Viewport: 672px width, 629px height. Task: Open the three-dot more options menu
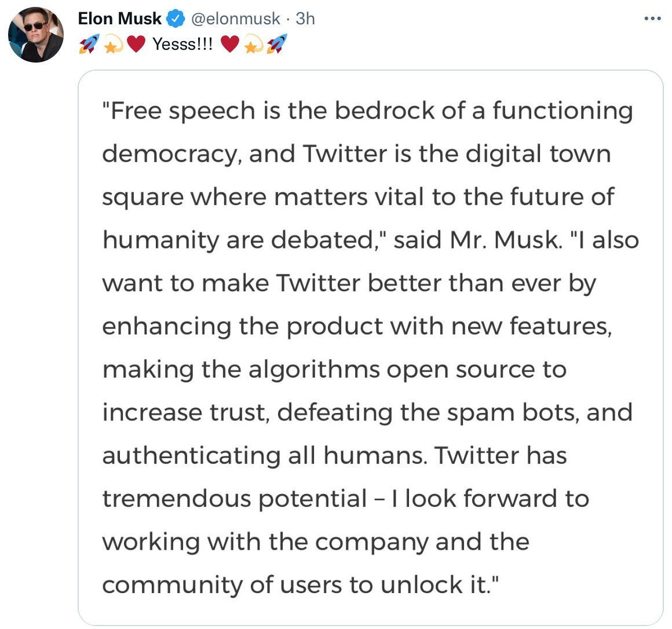point(653,19)
